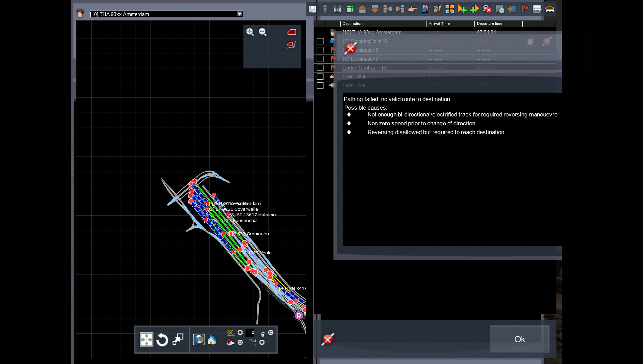Image resolution: width=643 pixels, height=364 pixels.
Task: Tick the checkbox for Leiden Centraal - 6b
Action: (x=320, y=68)
